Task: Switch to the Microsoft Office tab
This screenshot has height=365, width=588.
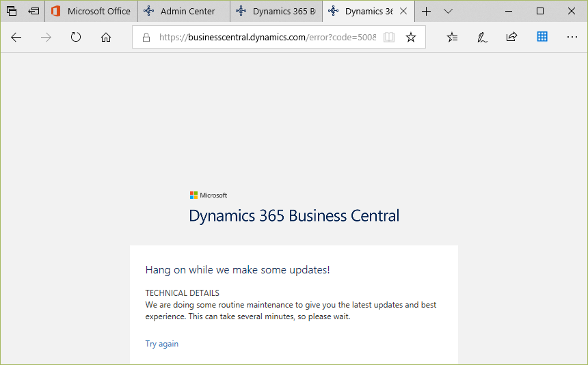Action: [92, 11]
